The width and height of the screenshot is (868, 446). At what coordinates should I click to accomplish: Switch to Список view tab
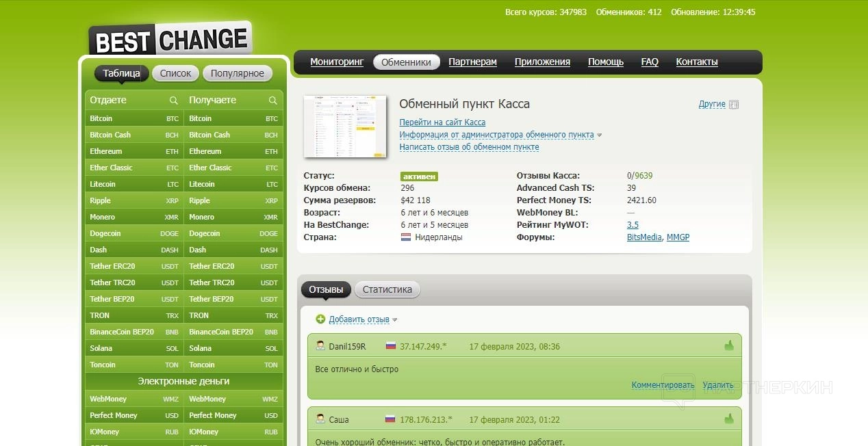click(x=175, y=73)
